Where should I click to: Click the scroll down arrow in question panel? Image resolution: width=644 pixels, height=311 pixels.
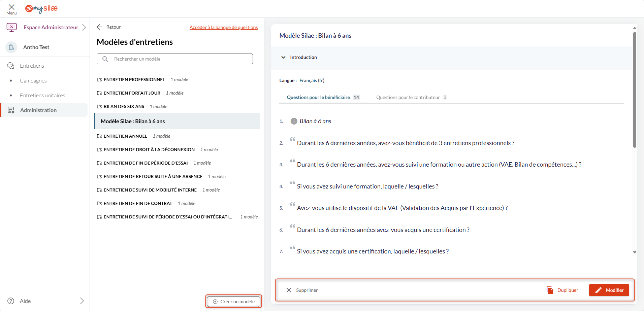point(635,252)
